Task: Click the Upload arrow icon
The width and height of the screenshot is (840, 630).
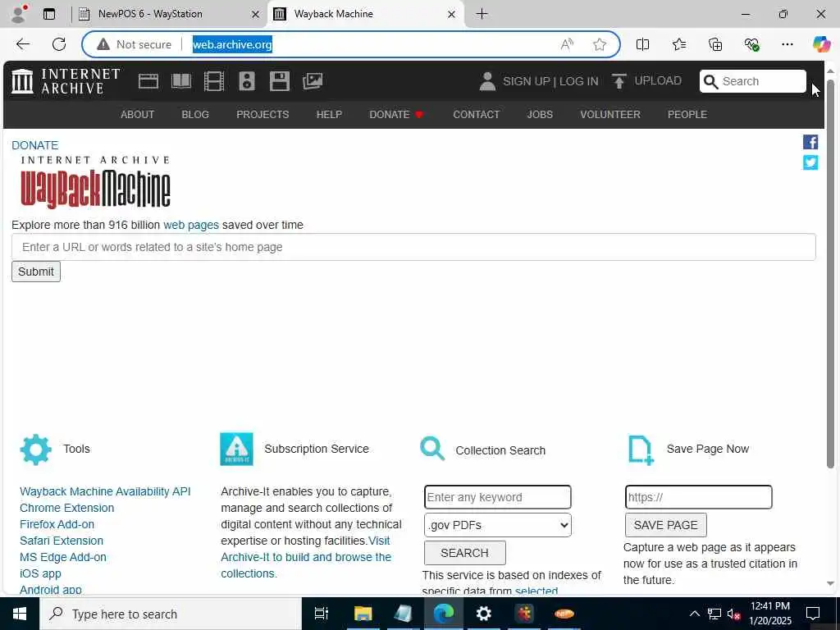Action: point(619,81)
